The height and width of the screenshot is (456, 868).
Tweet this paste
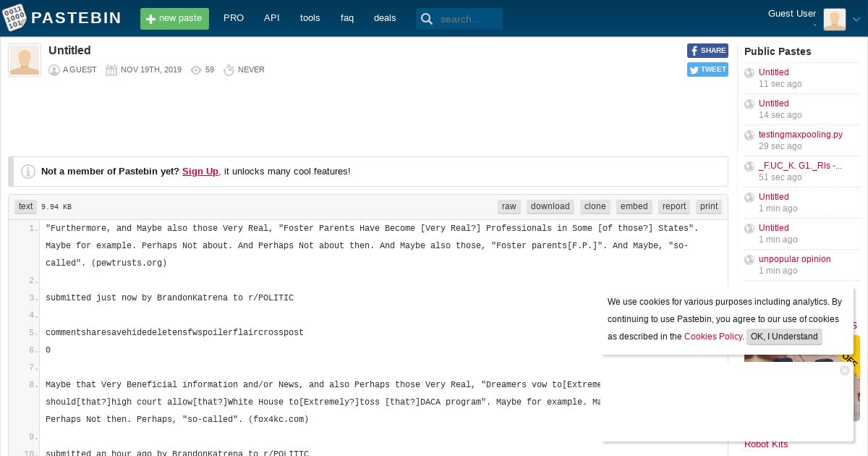click(x=707, y=69)
